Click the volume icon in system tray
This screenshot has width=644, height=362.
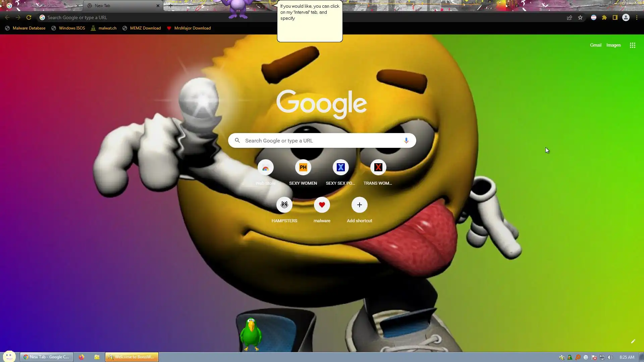tap(610, 357)
